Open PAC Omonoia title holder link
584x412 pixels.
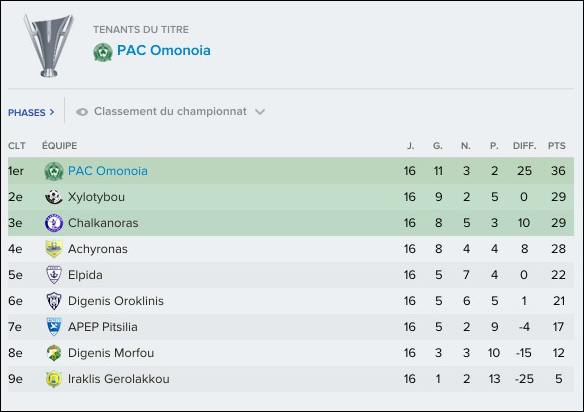[164, 51]
